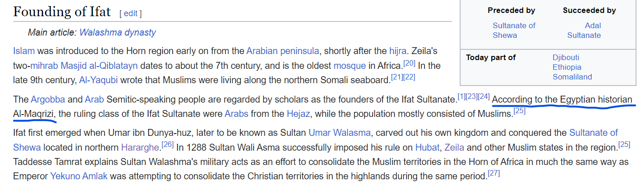Click the Al-Maqrizi historian link
644x195 pixels.
tap(34, 114)
